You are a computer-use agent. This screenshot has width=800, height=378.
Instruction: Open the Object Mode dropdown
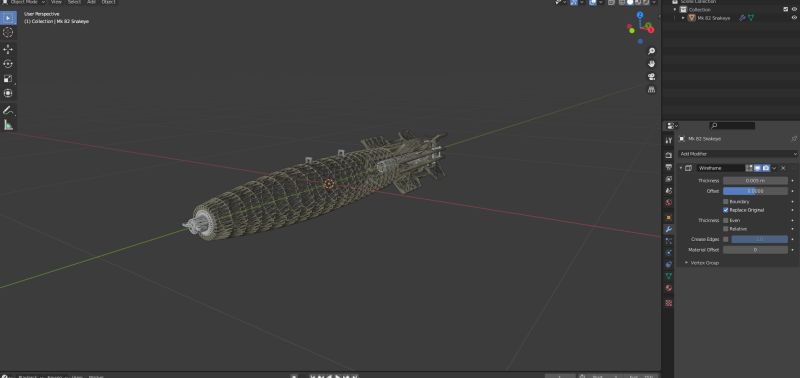pos(24,2)
